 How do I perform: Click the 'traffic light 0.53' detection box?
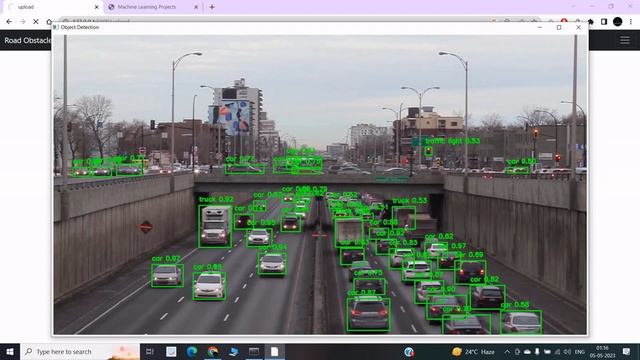pos(428,151)
